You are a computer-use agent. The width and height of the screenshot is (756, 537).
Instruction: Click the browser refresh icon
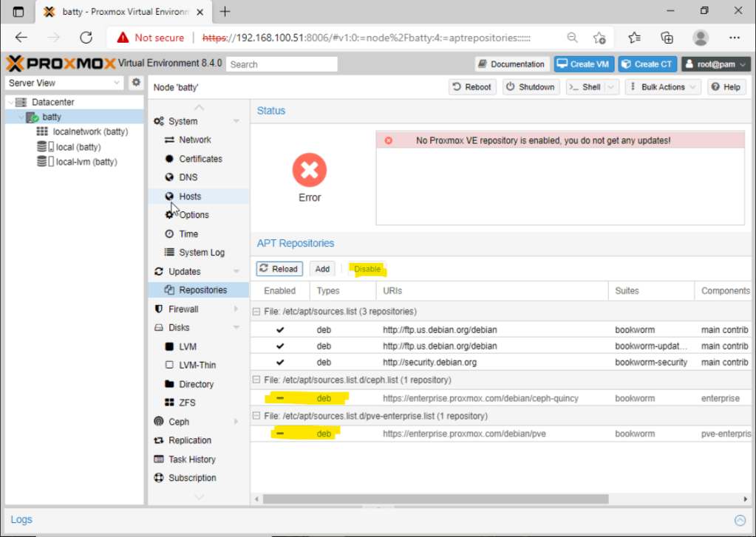86,37
